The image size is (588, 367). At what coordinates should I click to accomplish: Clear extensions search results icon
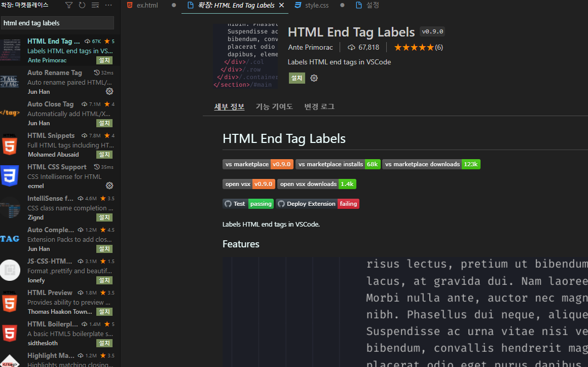(95, 5)
